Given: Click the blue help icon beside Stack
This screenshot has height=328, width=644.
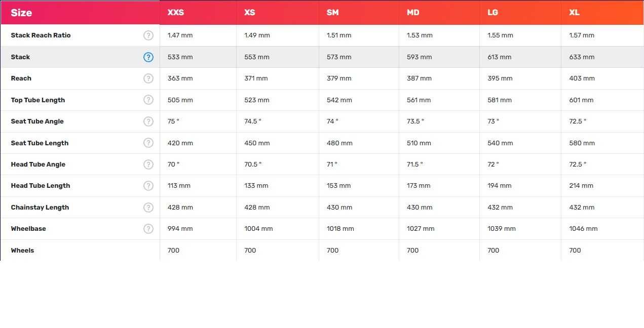Looking at the screenshot, I should coord(148,57).
